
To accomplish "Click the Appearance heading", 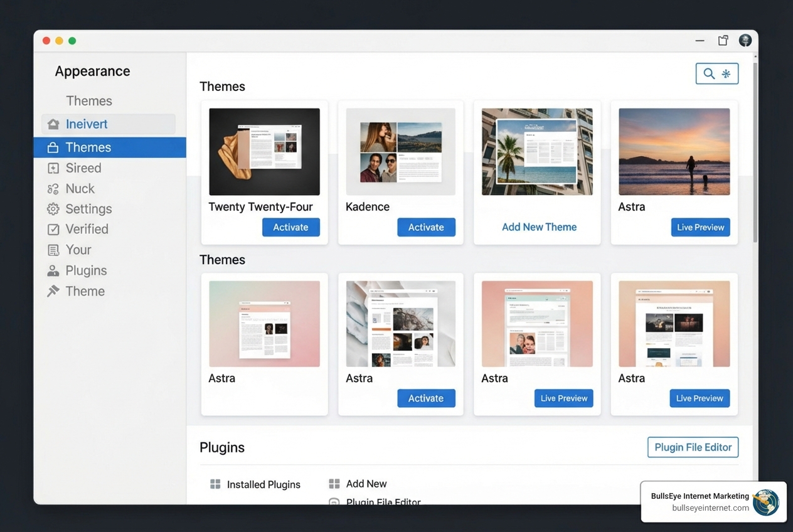I will click(92, 72).
